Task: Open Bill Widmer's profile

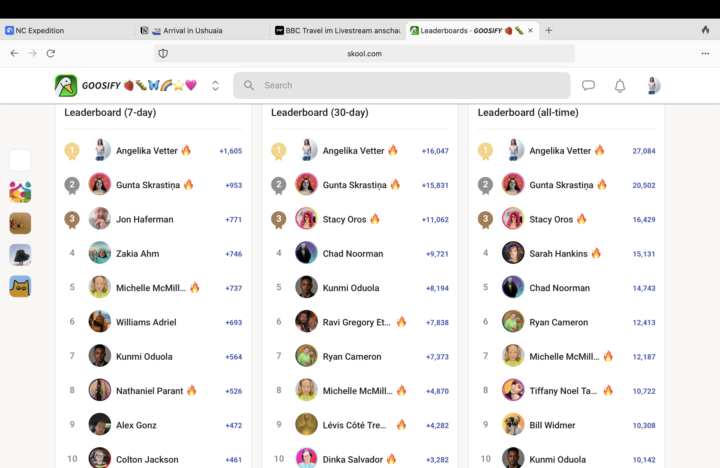Action: (x=552, y=425)
